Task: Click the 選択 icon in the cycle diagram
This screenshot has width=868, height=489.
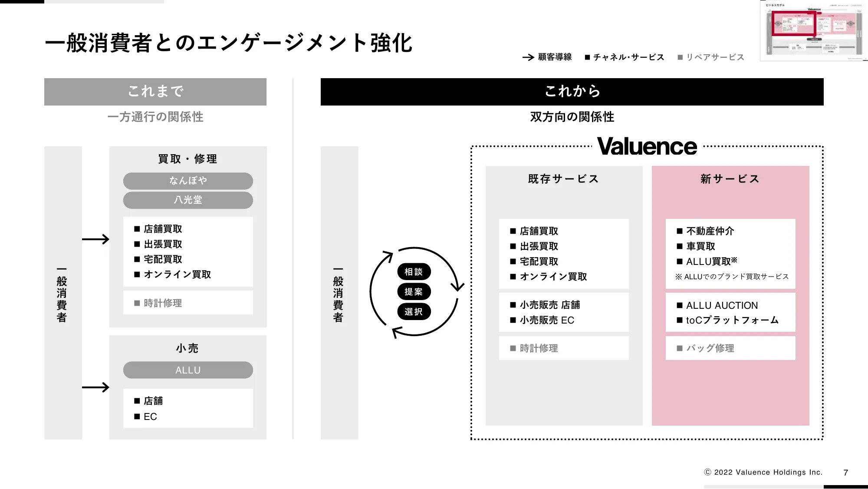Action: point(413,311)
